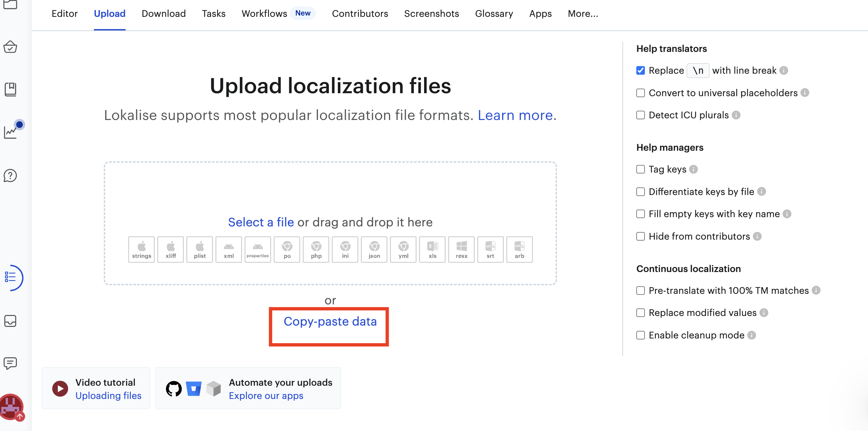This screenshot has height=431, width=868.
Task: Check Enable cleanup mode option
Action: point(641,335)
